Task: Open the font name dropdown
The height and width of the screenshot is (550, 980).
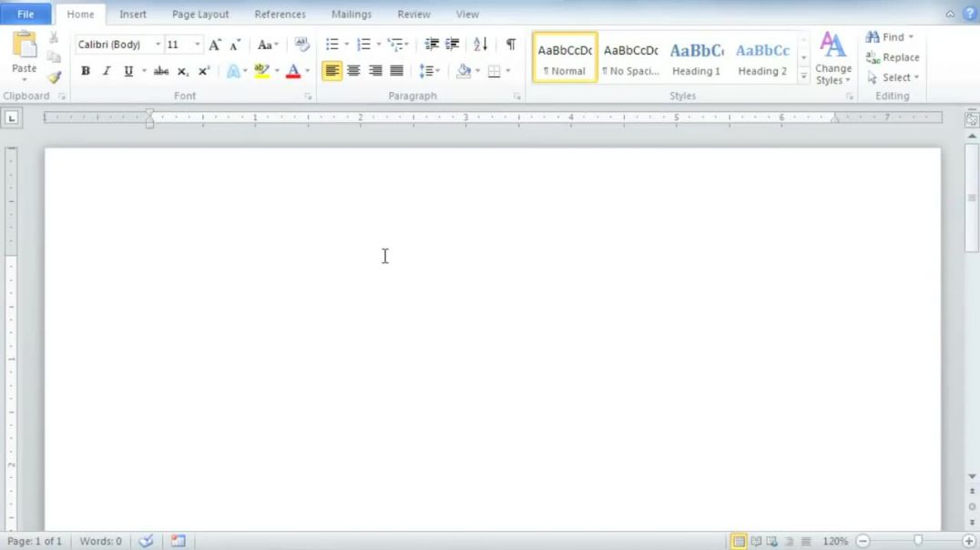Action: point(158,45)
